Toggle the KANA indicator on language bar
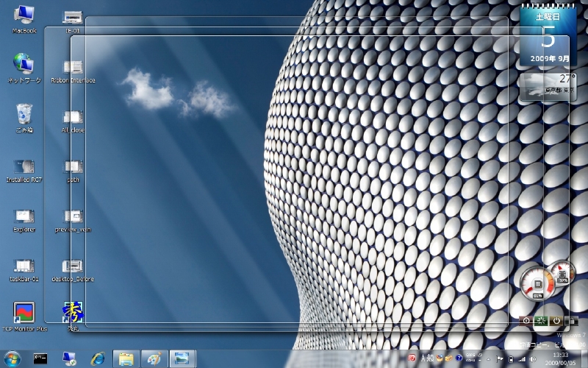 [470, 360]
